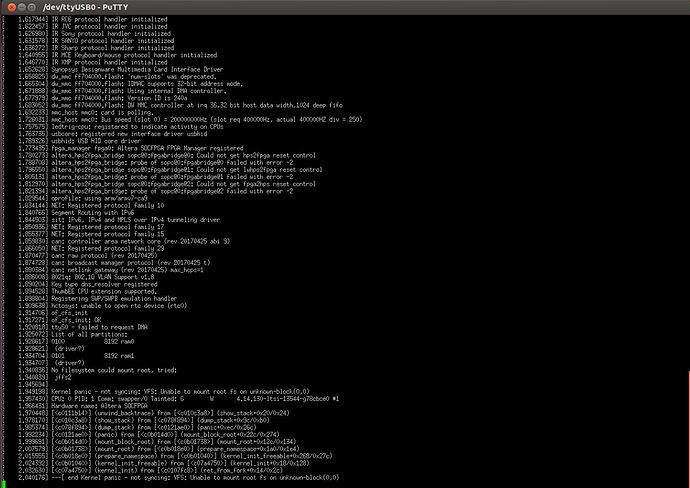Minimize the PuTTY terminal window
Screen dimensions: 690x488
tap(22, 7)
